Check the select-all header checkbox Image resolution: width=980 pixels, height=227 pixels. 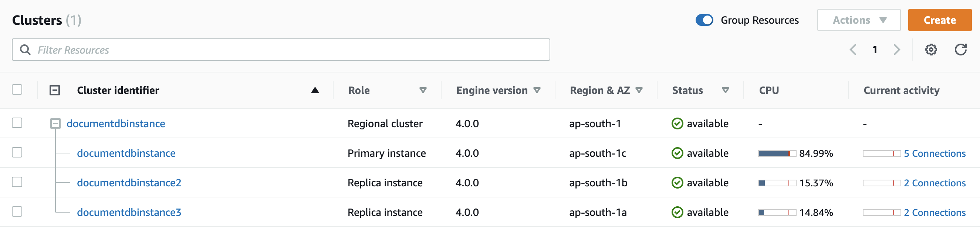click(17, 90)
